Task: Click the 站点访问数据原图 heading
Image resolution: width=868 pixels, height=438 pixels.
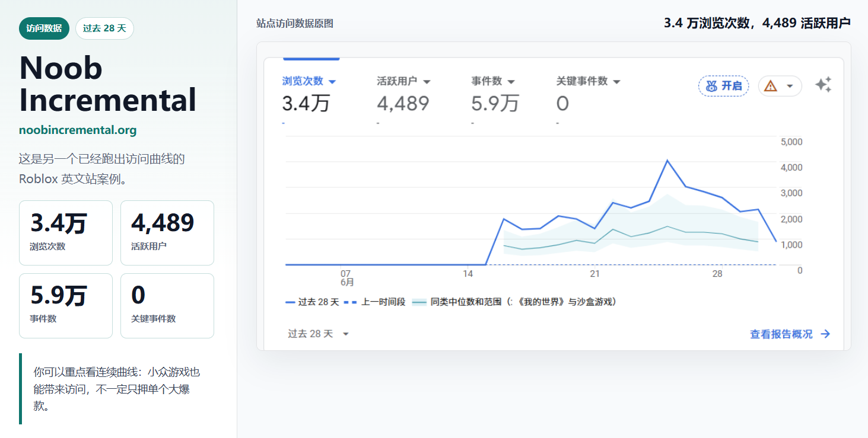Action: tap(295, 23)
